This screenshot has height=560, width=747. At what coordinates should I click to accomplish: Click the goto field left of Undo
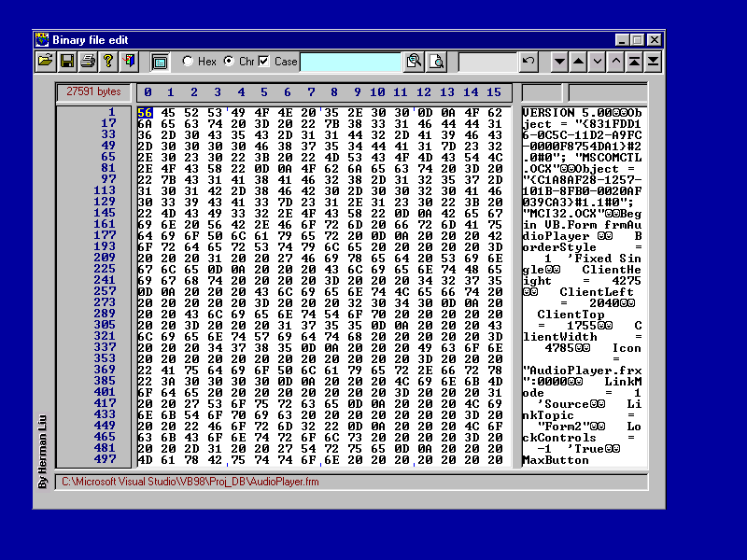coord(486,62)
